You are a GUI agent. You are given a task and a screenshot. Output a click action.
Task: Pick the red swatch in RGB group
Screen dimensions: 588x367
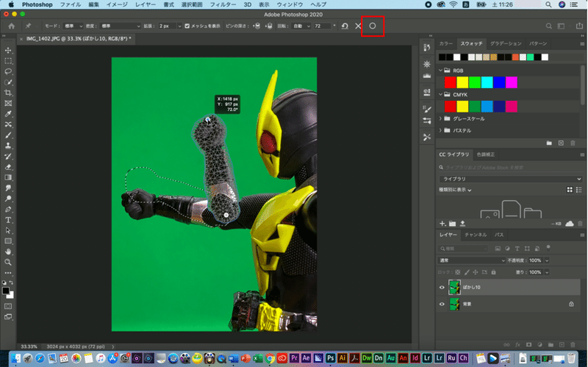tap(450, 82)
